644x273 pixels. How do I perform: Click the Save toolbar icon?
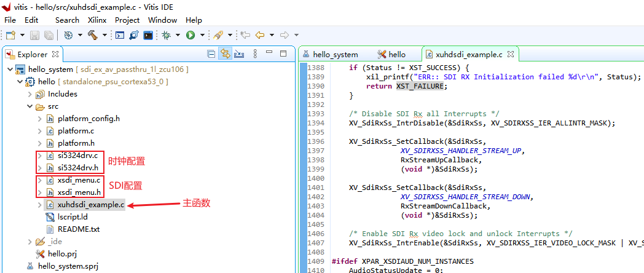tap(35, 36)
